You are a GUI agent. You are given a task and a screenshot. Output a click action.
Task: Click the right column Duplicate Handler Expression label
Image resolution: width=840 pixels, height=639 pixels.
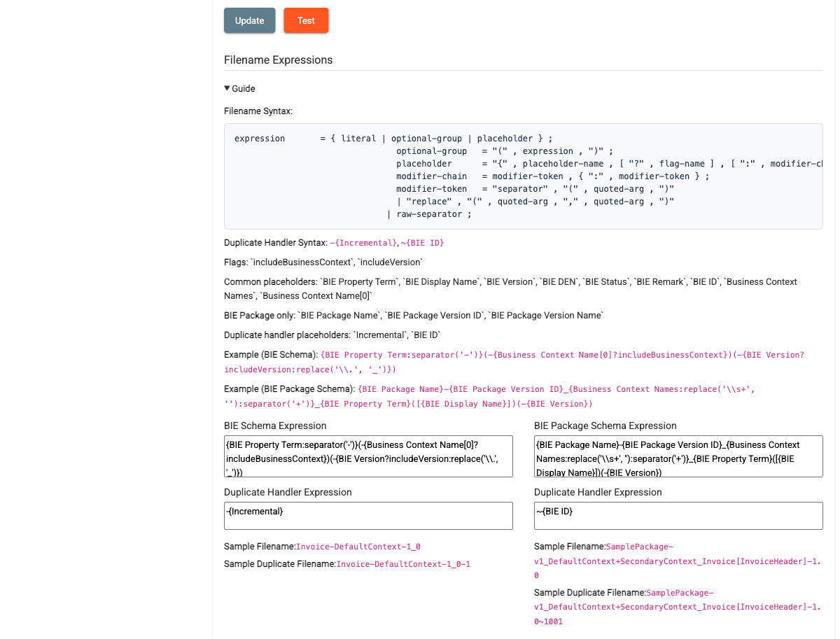(x=598, y=493)
